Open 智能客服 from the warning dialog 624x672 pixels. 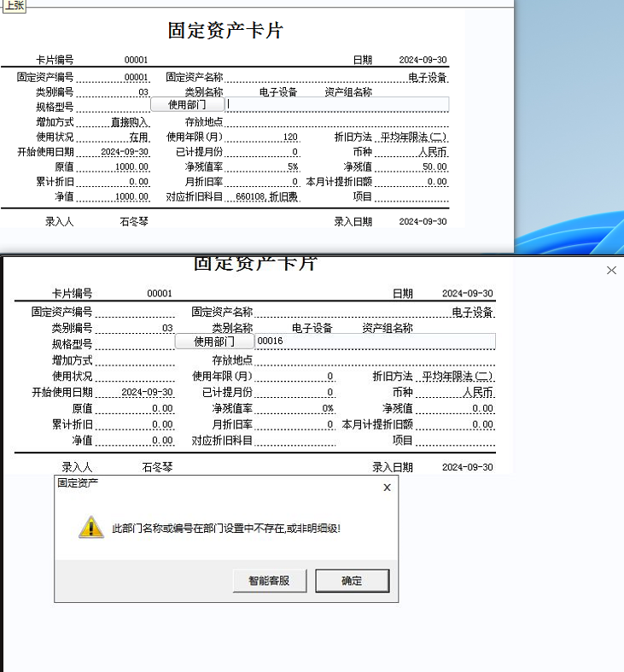pos(270,581)
